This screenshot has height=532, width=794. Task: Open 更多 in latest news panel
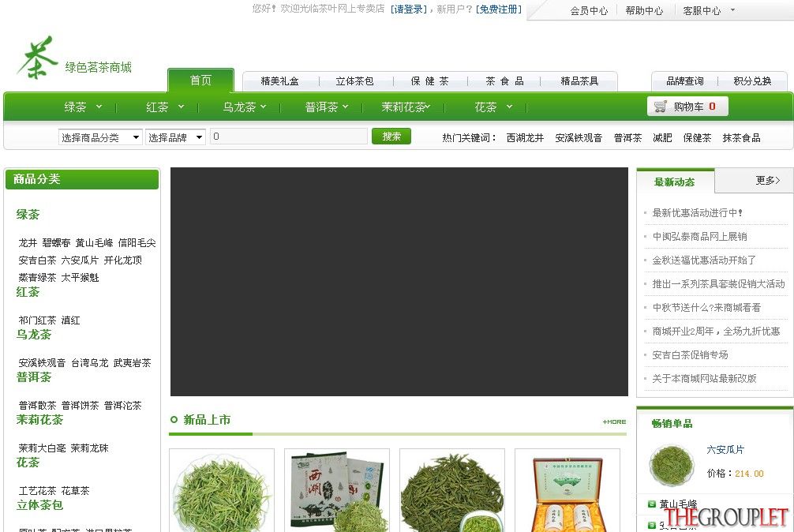[768, 180]
